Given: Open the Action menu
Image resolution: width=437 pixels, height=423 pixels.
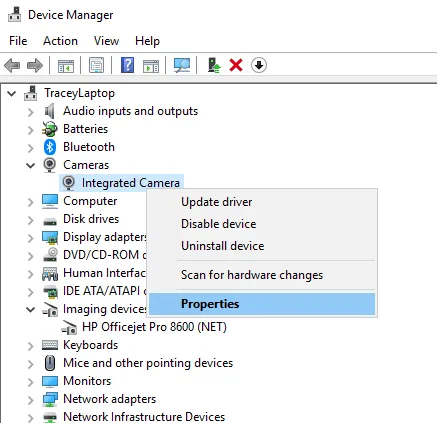Looking at the screenshot, I should [x=60, y=41].
